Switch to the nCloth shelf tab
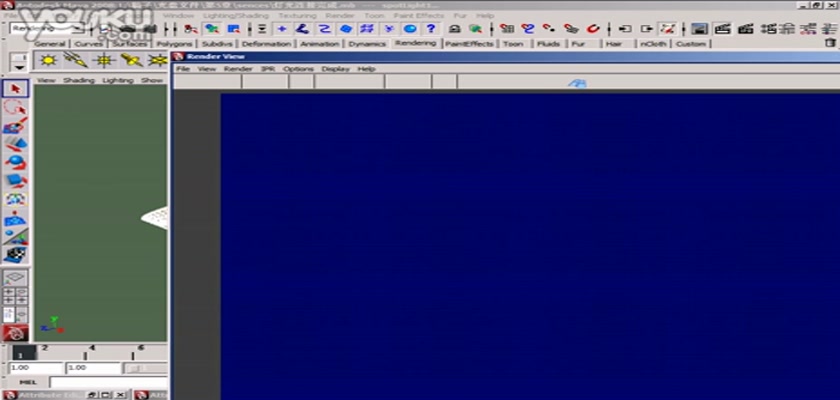Viewport: 840px width, 400px height. [x=654, y=44]
